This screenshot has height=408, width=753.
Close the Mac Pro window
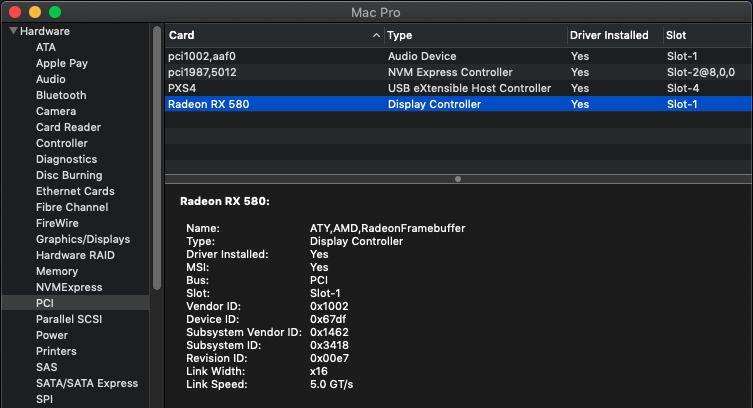tap(15, 11)
